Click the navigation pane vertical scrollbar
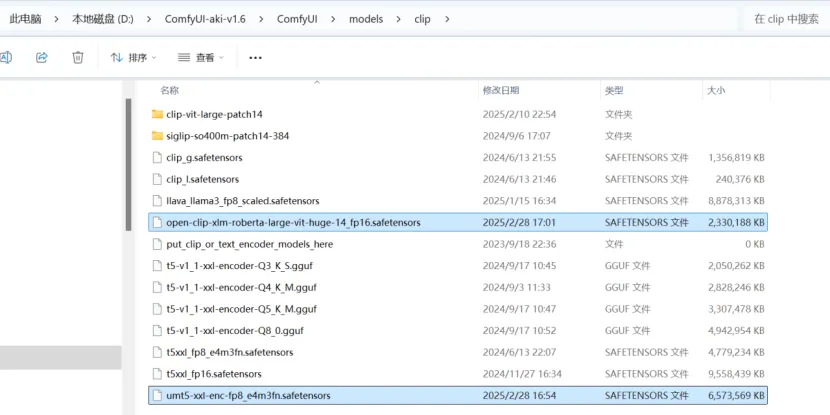The height and width of the screenshot is (415, 830). pos(128,165)
